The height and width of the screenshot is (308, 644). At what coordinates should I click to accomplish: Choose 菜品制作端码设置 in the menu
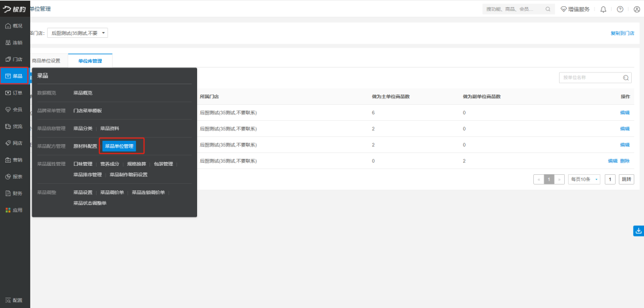pos(129,175)
